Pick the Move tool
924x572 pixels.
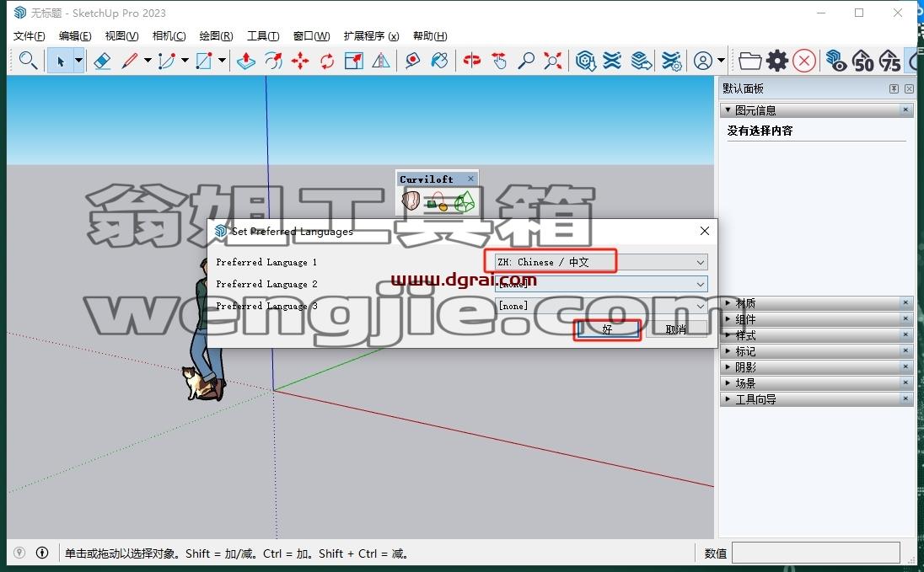coord(300,61)
